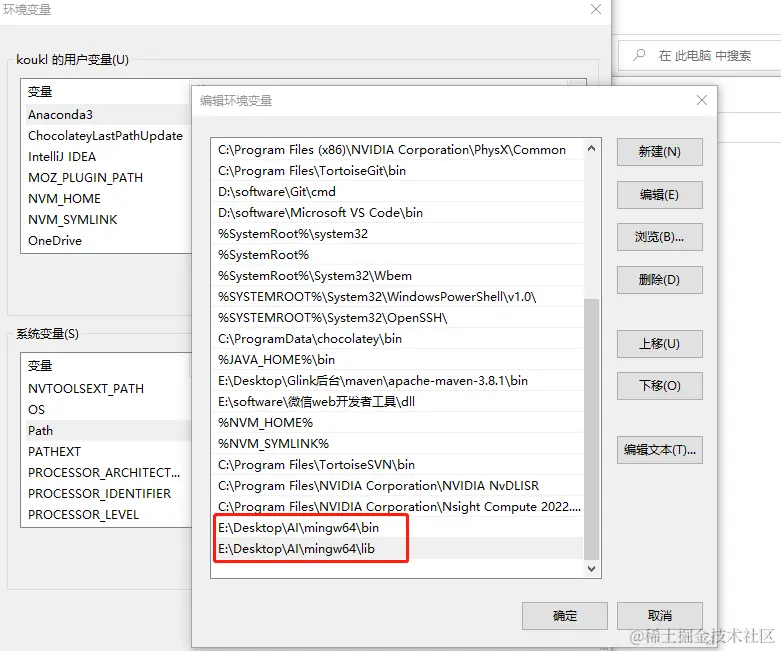Image resolution: width=781 pixels, height=651 pixels.
Task: Select C:\ProgramData\chocolatey\bin entry
Action: (397, 339)
